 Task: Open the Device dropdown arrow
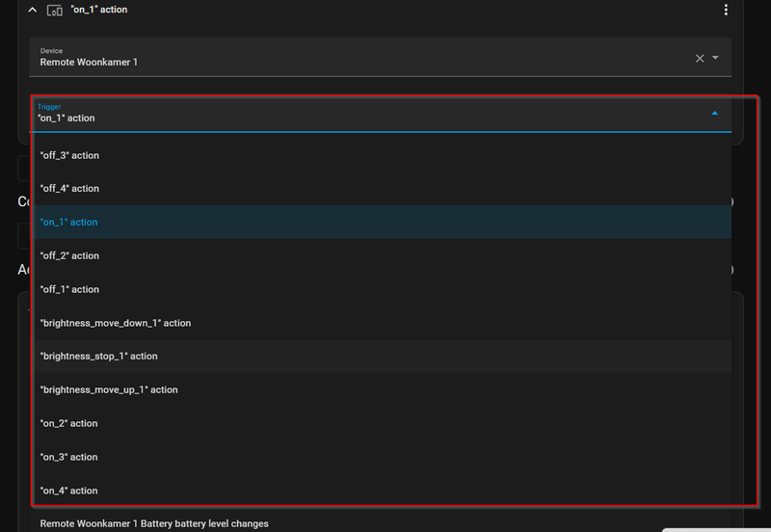point(715,58)
